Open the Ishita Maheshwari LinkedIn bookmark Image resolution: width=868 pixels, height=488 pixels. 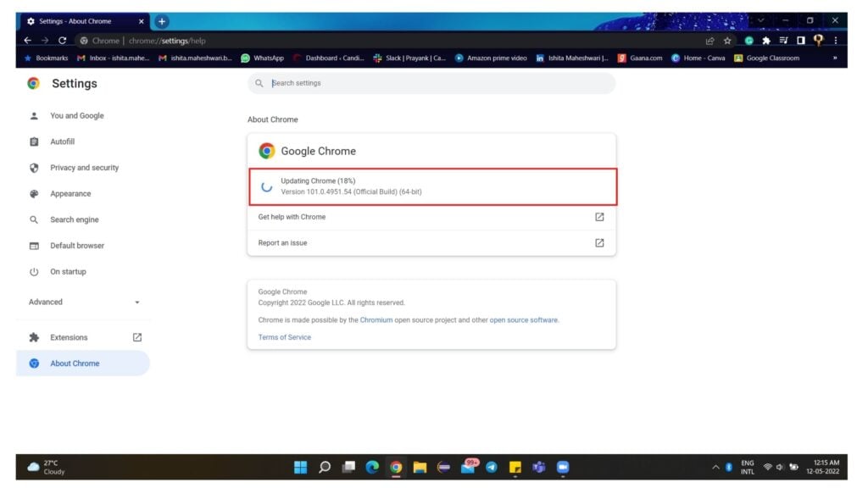click(572, 58)
